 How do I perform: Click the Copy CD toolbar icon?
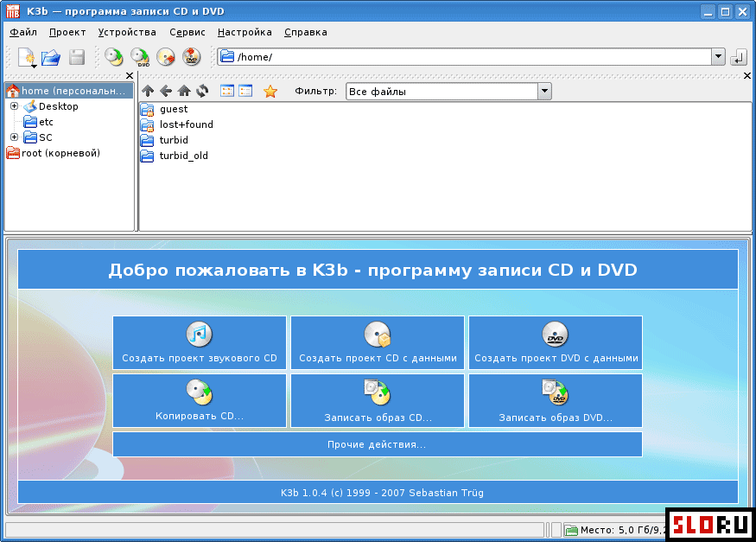[114, 57]
